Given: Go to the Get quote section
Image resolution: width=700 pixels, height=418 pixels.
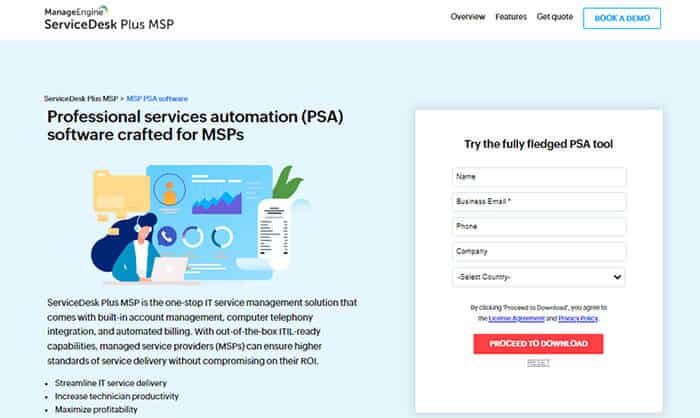Looking at the screenshot, I should 554,17.
